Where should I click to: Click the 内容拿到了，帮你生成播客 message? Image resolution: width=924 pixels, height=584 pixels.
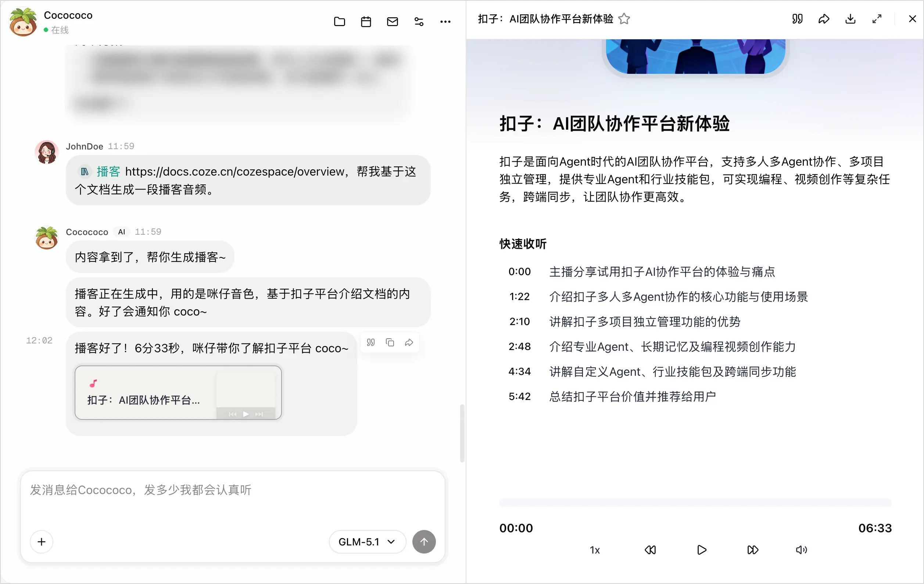click(x=150, y=257)
